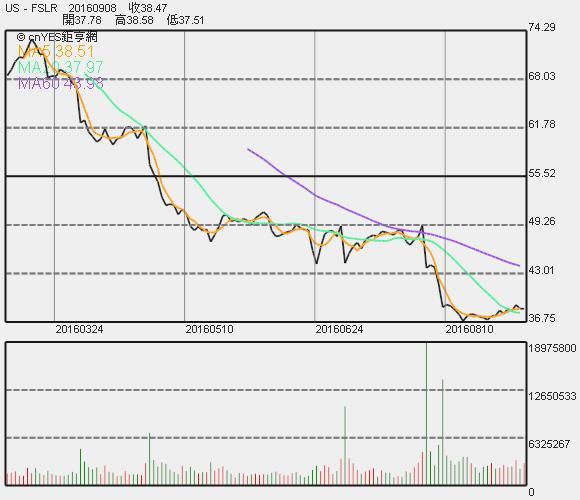Viewport: 580px width, 500px height.
Task: Click the 43.01 price axis label
Action: tap(542, 270)
